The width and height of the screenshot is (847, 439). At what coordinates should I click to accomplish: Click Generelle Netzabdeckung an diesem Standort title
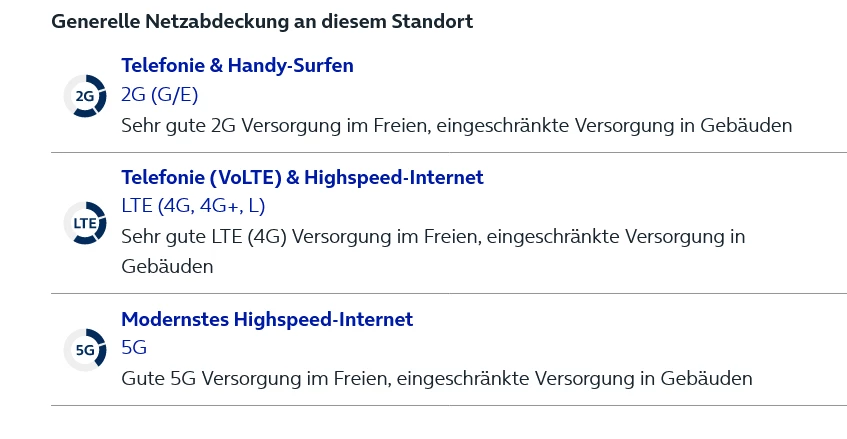(262, 22)
